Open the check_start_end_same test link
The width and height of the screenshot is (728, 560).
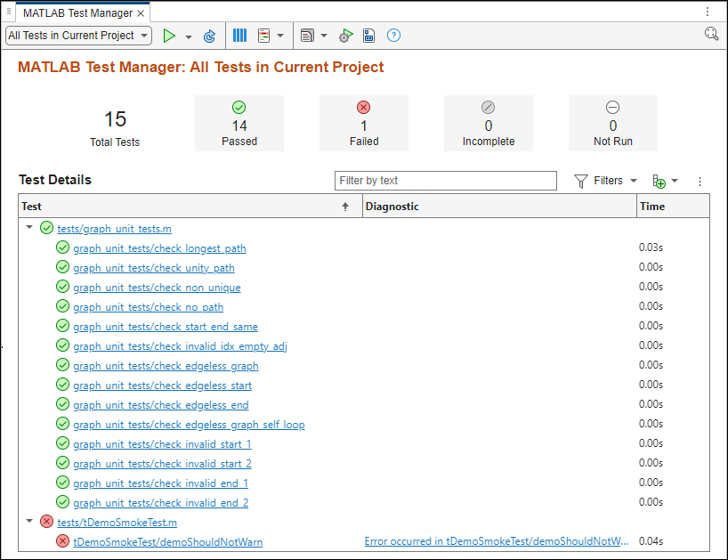(166, 327)
